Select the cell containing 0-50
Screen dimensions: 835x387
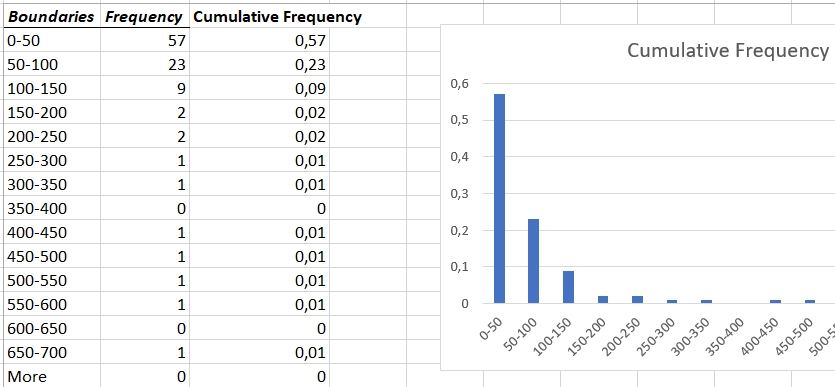(x=52, y=40)
